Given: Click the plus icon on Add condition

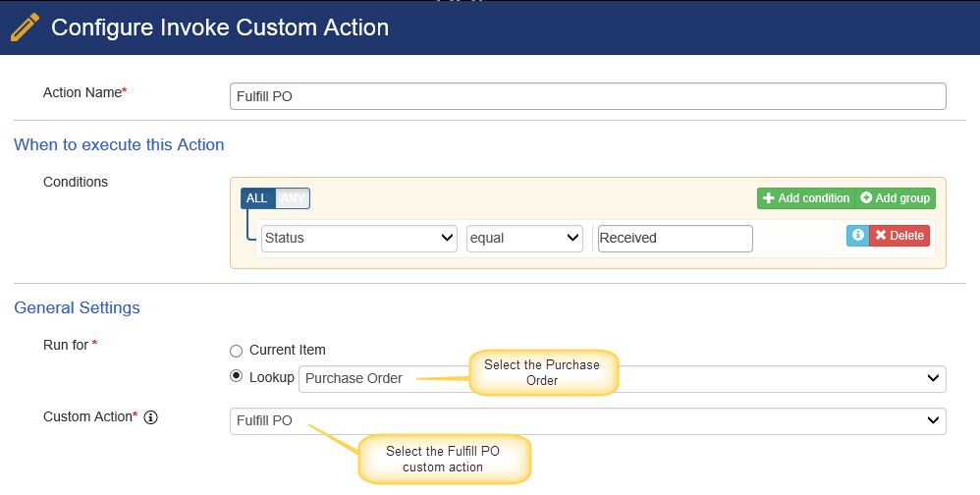Looking at the screenshot, I should tap(769, 198).
